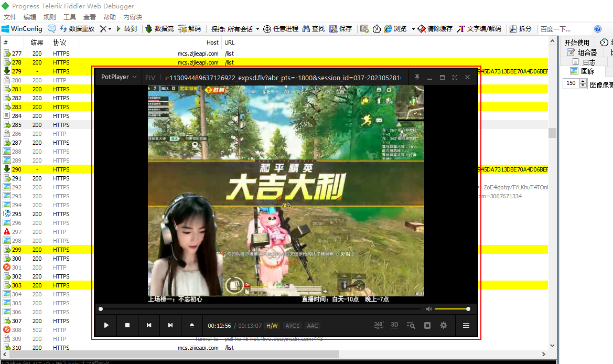
Task: Click the 数据流 stream button
Action: coord(159,28)
